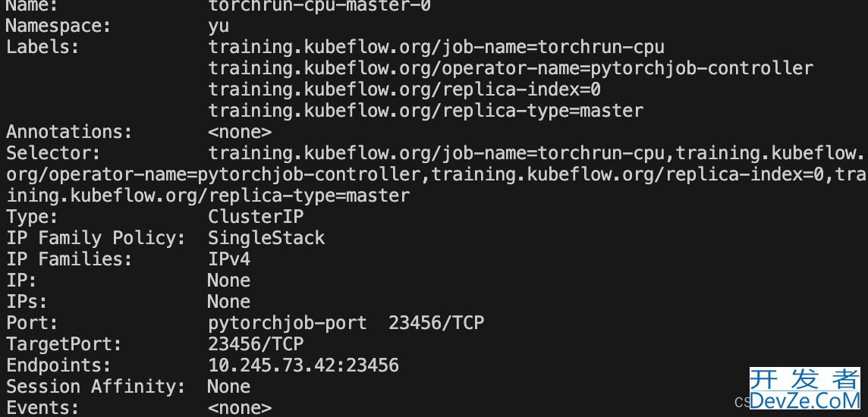Click the Selector field label

pos(53,153)
